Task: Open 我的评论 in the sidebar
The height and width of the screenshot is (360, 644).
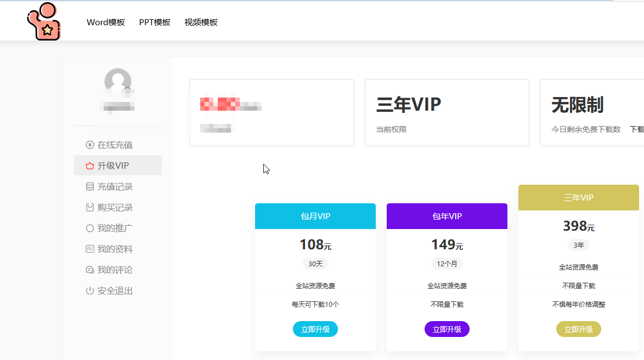Action: (118, 270)
